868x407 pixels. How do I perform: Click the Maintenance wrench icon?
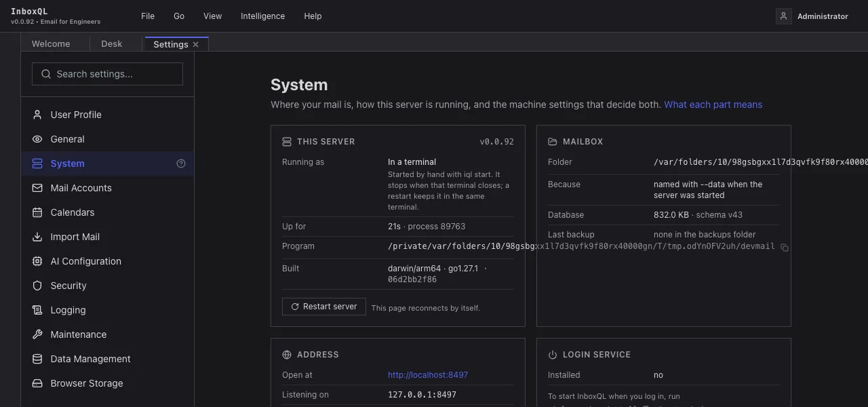coord(37,334)
